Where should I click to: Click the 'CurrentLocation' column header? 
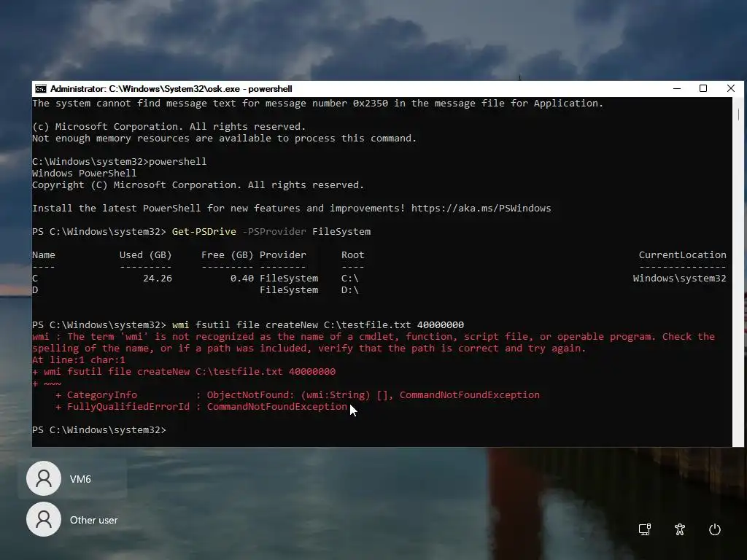(x=683, y=254)
